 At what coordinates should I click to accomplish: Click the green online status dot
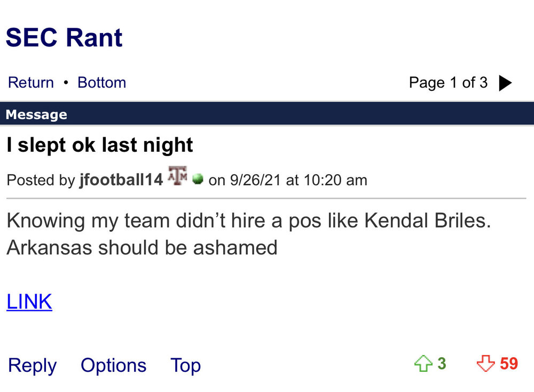198,179
